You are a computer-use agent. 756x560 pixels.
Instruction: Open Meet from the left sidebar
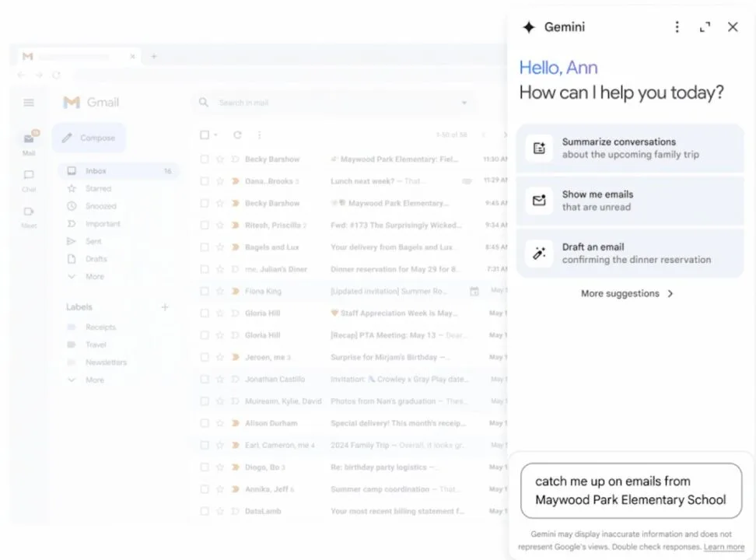[29, 215]
